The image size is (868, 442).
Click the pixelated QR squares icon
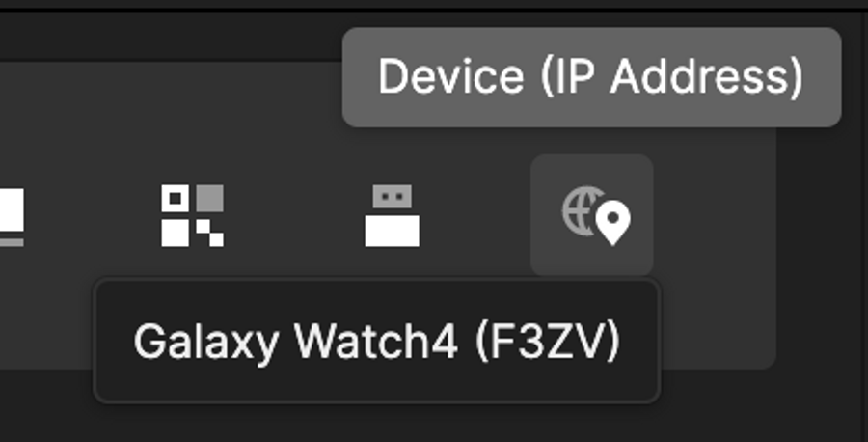193,215
